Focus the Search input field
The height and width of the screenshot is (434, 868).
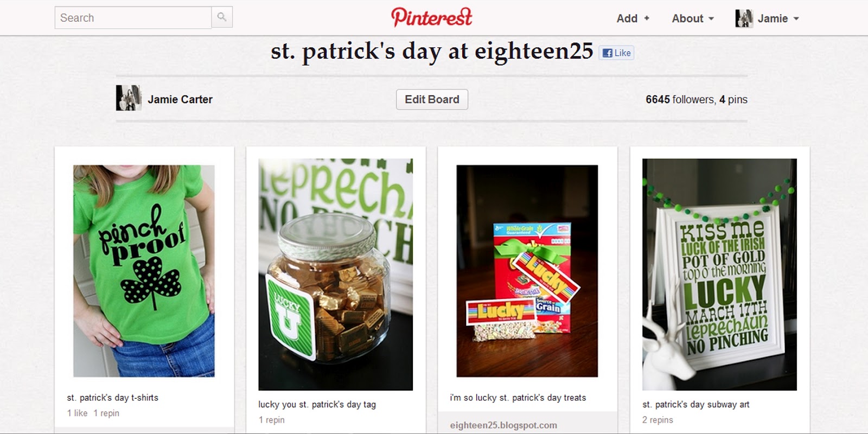pyautogui.click(x=133, y=17)
